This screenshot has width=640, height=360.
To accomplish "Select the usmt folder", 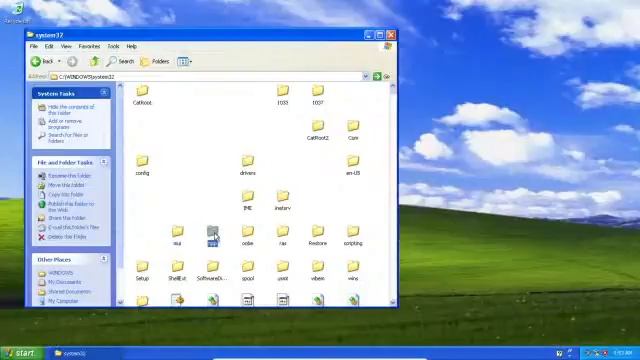I will [282, 270].
